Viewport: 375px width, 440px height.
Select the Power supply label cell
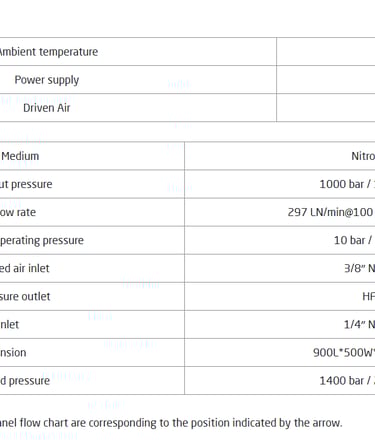coord(47,80)
